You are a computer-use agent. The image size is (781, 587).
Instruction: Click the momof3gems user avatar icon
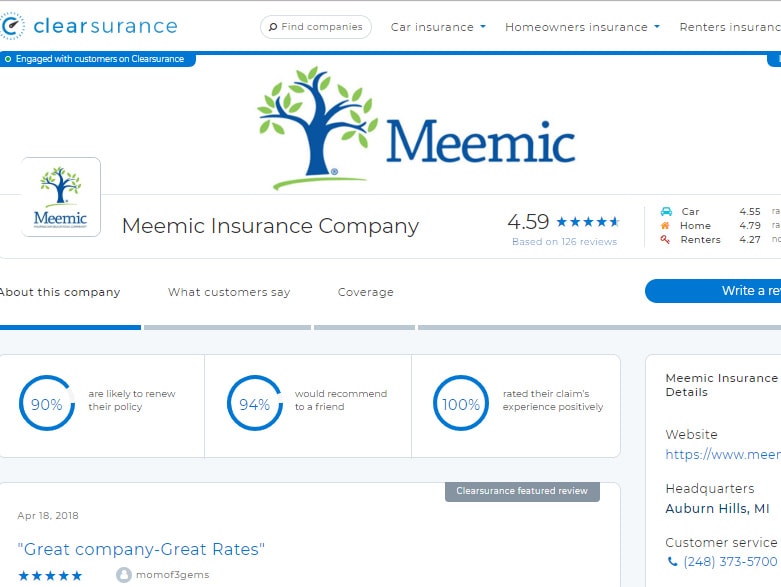(x=124, y=575)
